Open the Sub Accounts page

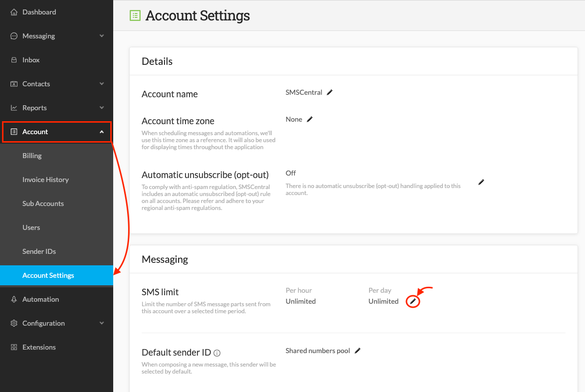[43, 203]
